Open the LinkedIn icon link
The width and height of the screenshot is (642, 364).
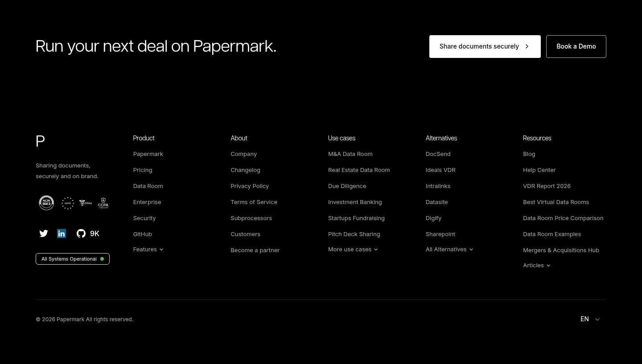pyautogui.click(x=62, y=233)
